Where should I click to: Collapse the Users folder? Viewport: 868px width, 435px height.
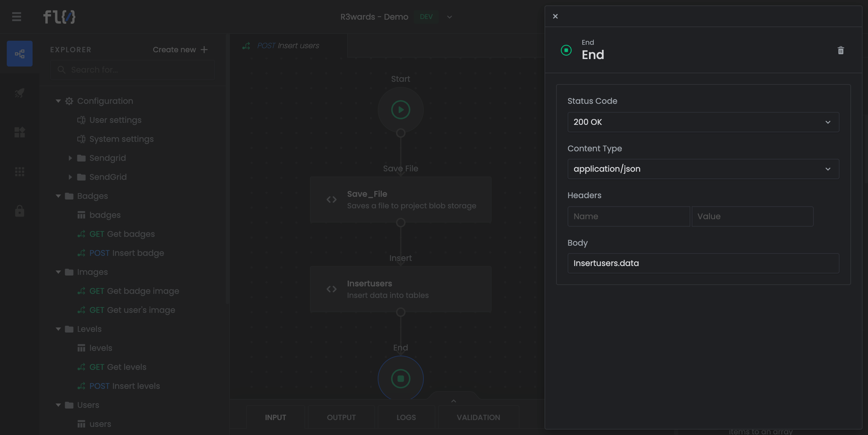click(x=58, y=405)
